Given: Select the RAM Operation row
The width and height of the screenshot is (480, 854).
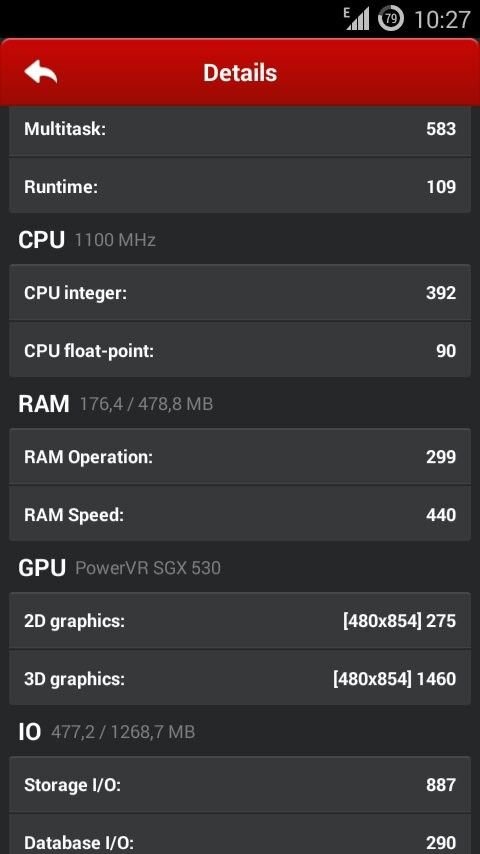Looking at the screenshot, I should pyautogui.click(x=240, y=457).
